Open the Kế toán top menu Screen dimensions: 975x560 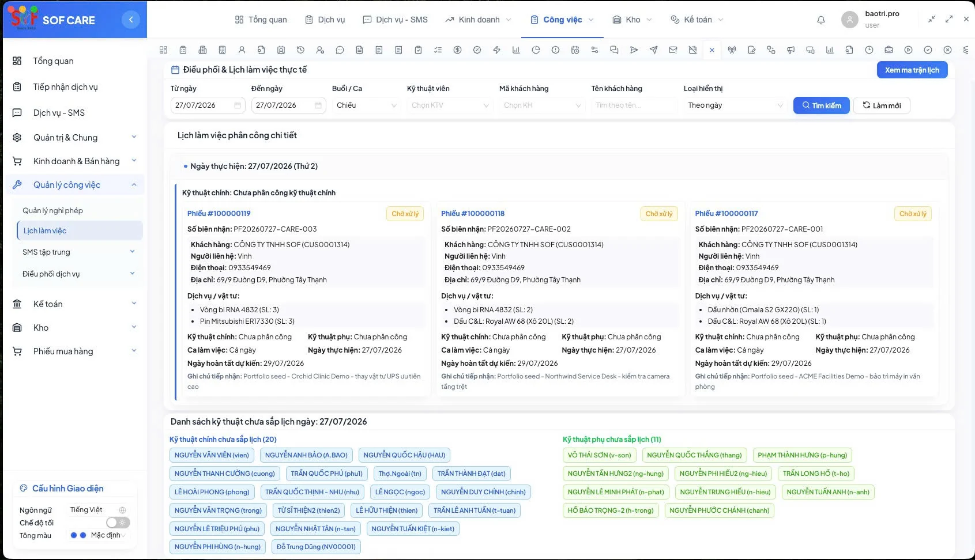coord(697,20)
